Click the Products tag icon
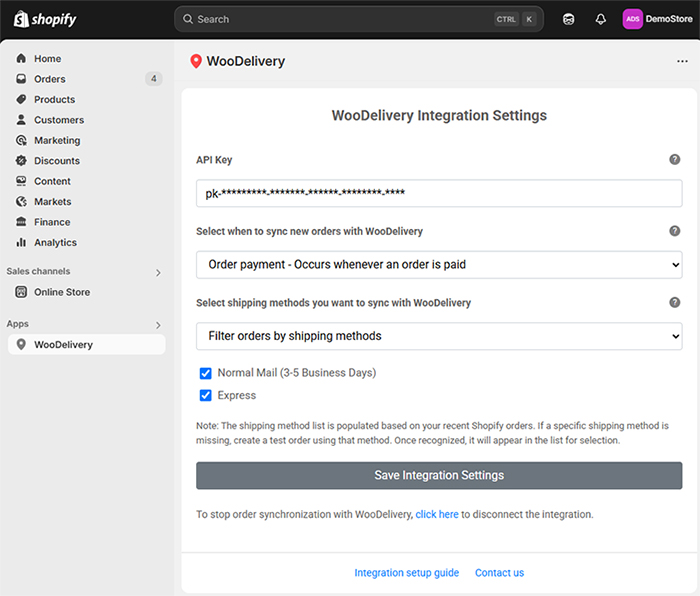 21,100
